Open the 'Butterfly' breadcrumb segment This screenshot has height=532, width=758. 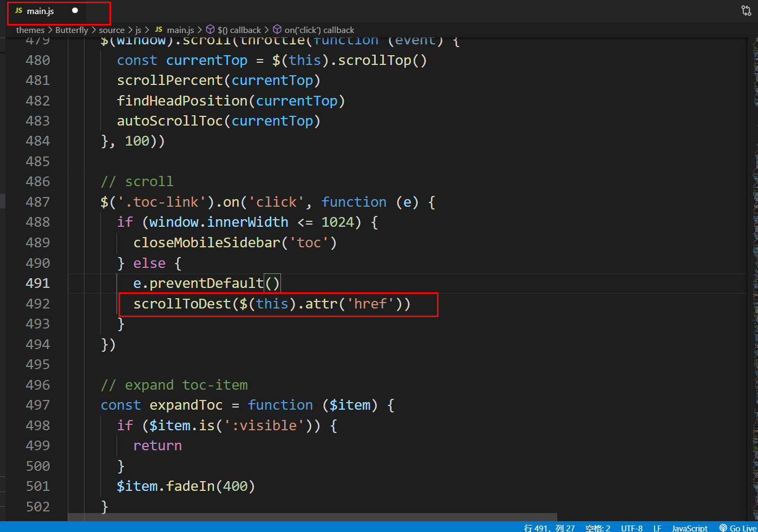(71, 30)
